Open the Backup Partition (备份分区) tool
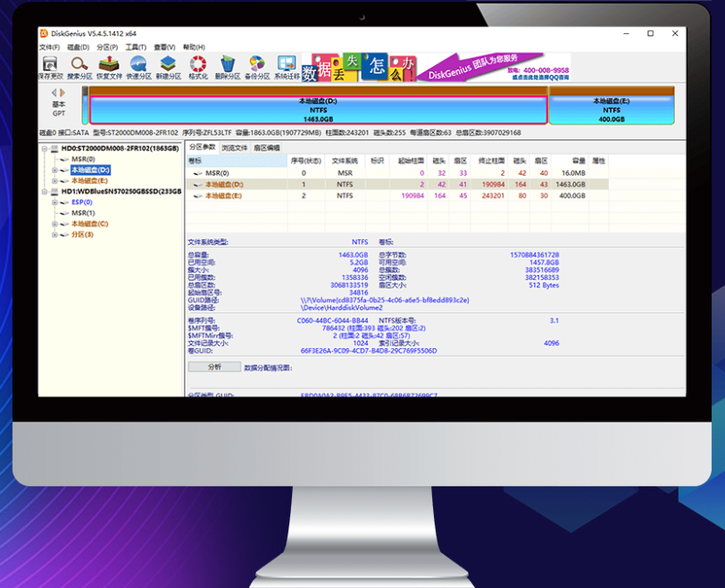The image size is (725, 588). pyautogui.click(x=257, y=68)
